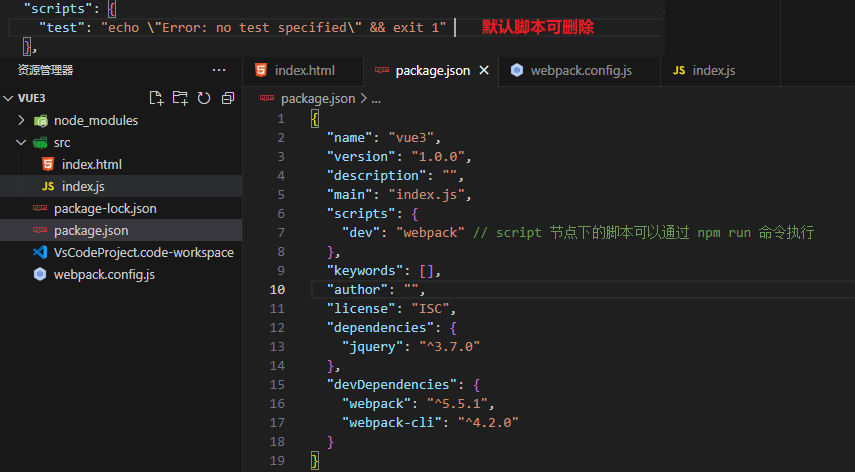855x472 pixels.
Task: Click line number 1 in gutter
Action: click(281, 119)
